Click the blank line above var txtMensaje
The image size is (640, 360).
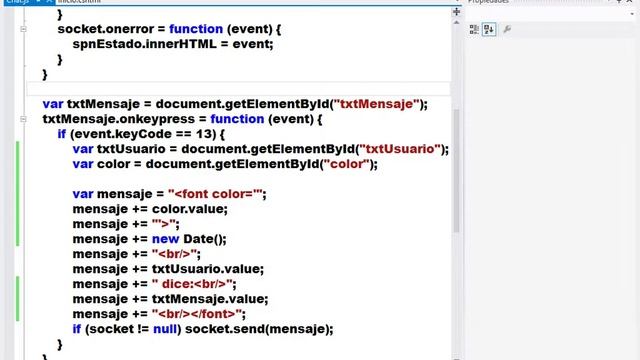[238, 89]
